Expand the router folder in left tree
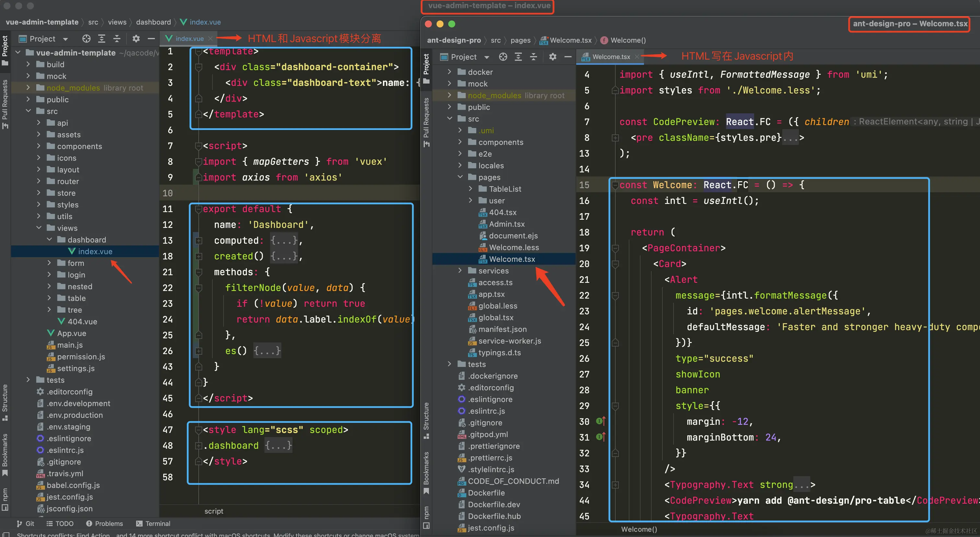This screenshot has width=980, height=537. 39,181
